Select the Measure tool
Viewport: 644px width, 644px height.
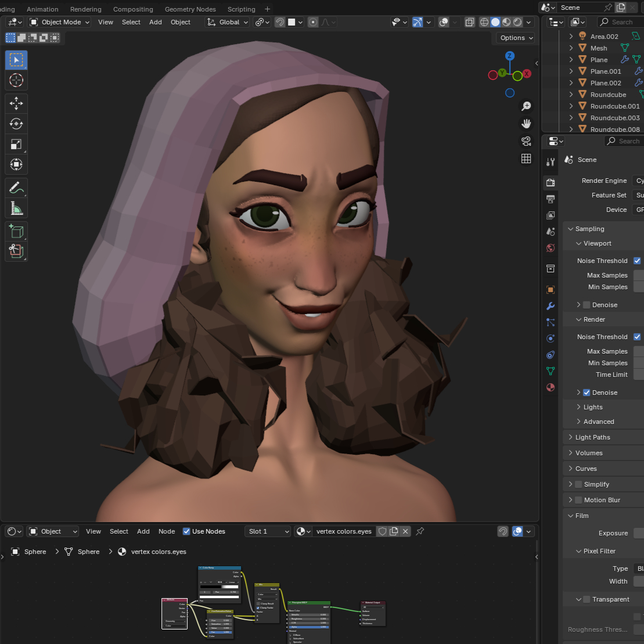[16, 208]
